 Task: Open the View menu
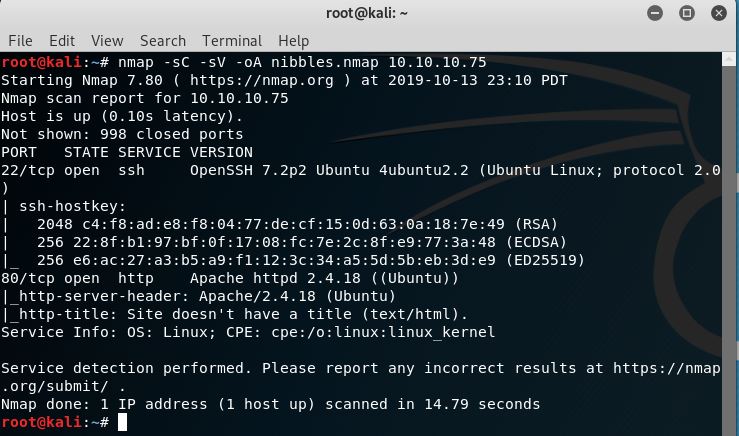107,41
